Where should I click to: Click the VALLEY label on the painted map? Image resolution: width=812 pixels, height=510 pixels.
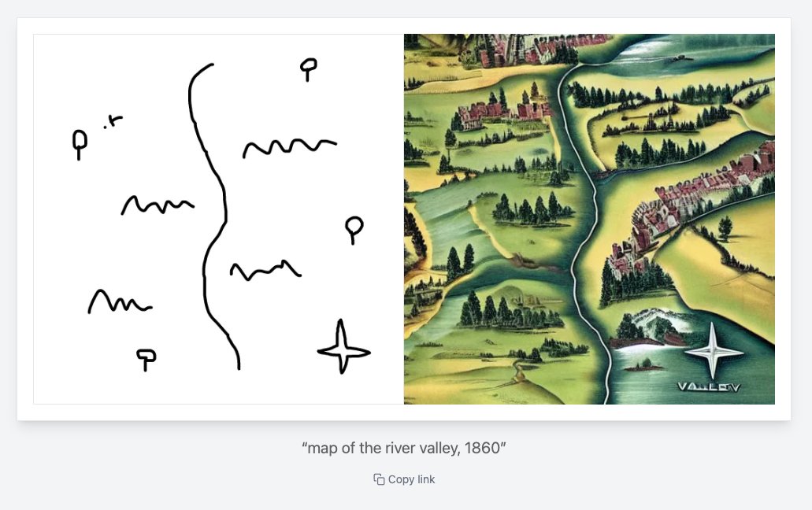coord(708,386)
